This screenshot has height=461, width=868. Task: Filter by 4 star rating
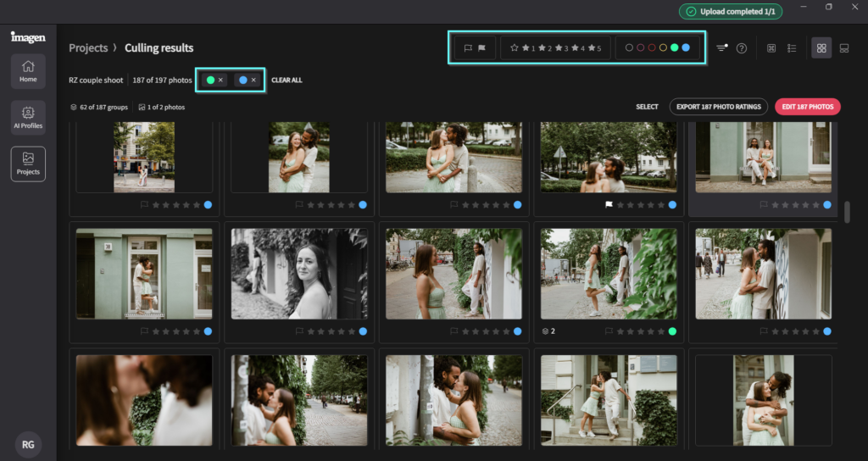pos(578,48)
